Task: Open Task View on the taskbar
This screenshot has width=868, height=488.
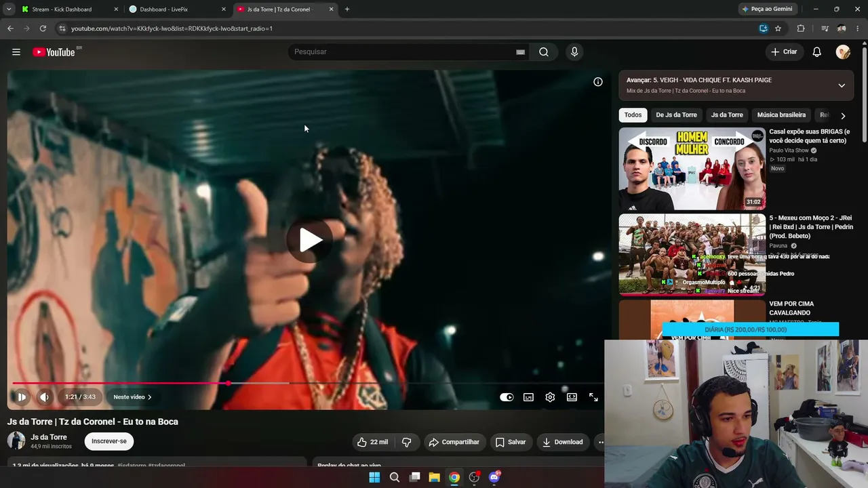Action: coord(414,477)
